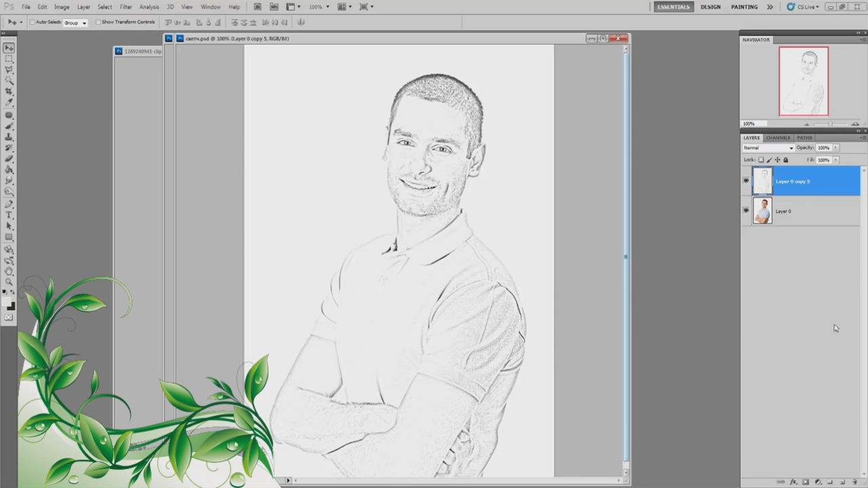Screen dimensions: 868x488
Task: Switch to the Design workspace
Action: pos(711,7)
